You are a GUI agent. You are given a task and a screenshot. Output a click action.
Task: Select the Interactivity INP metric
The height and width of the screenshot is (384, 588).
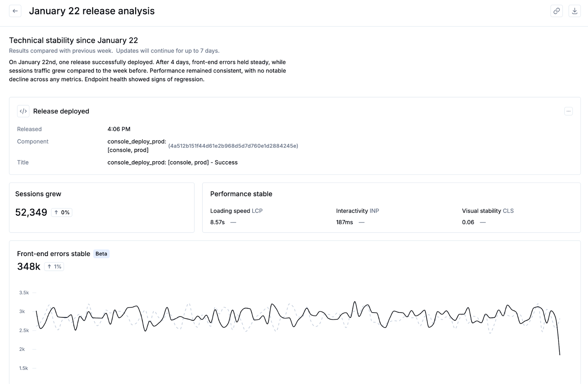click(x=357, y=211)
